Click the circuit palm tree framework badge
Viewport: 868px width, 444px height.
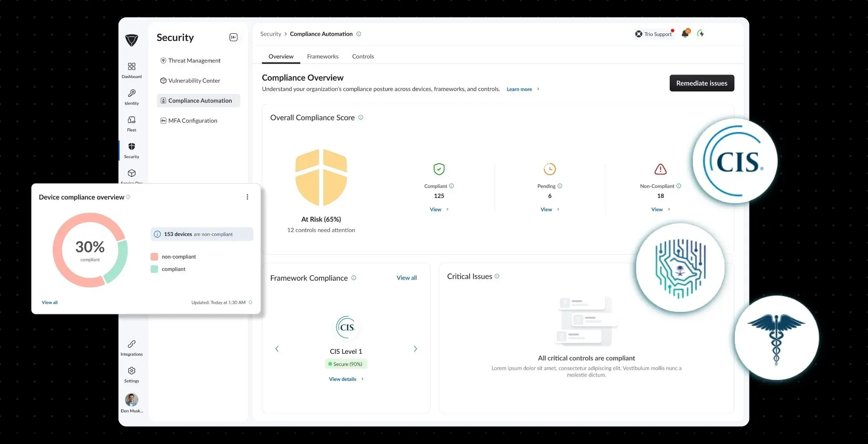tap(680, 268)
